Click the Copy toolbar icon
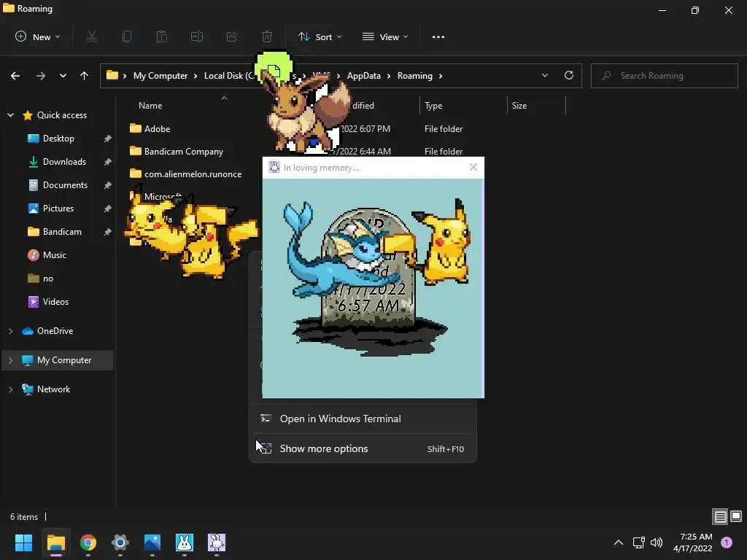Viewport: 747px width, 560px height. (x=127, y=36)
